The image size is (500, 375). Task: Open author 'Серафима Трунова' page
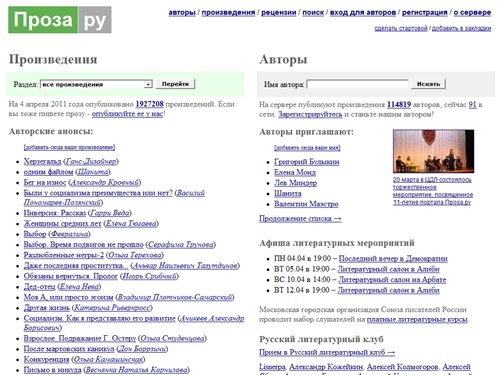tap(181, 245)
